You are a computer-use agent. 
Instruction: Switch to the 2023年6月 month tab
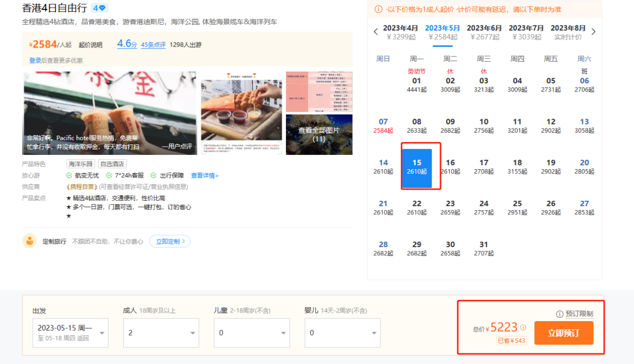[x=484, y=32]
